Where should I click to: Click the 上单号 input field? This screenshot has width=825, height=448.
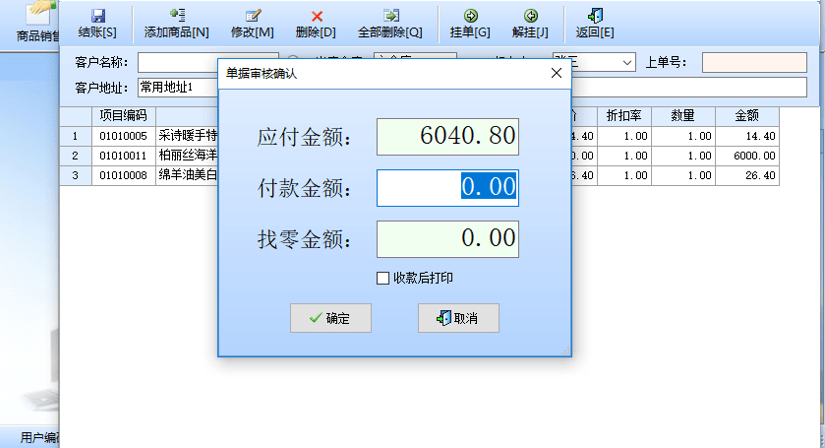tap(754, 63)
